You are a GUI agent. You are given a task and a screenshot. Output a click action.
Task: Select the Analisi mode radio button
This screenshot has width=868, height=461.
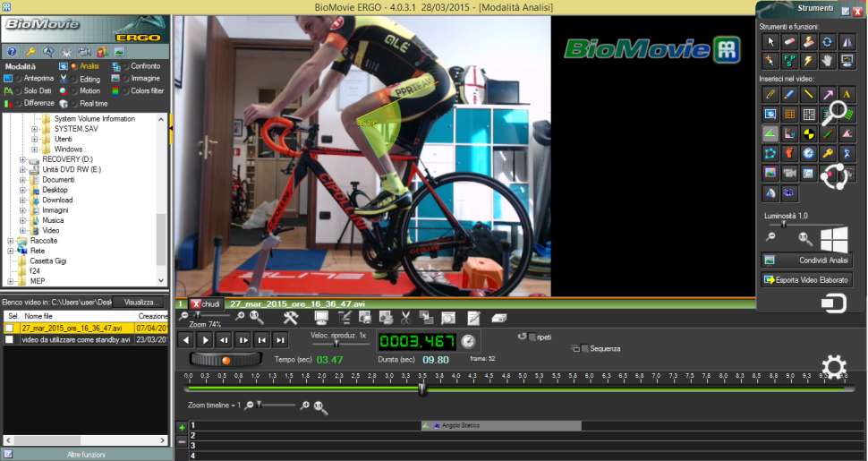click(x=73, y=66)
